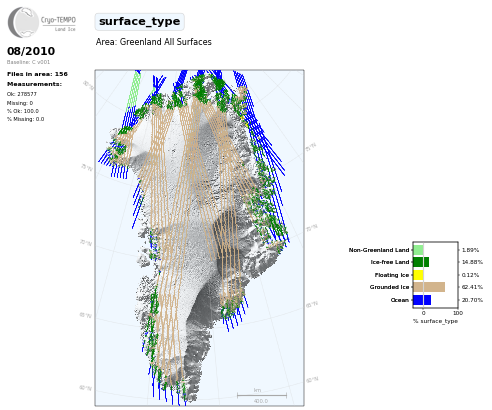The image size is (492, 410).
Task: Click the % surface_type axis label
Action: (435, 321)
